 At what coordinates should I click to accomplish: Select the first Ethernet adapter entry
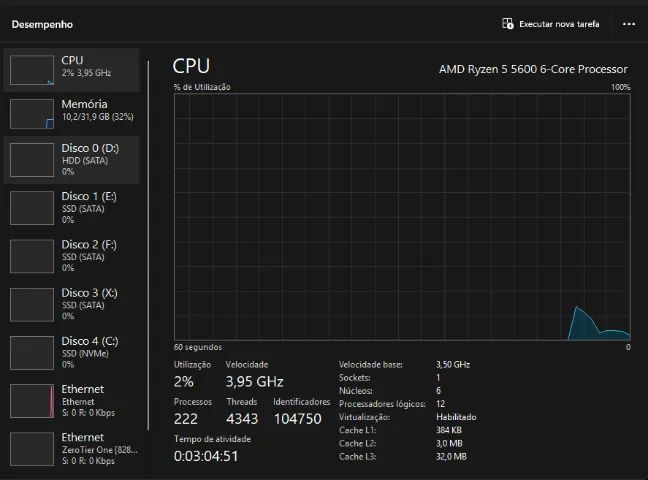(x=71, y=401)
